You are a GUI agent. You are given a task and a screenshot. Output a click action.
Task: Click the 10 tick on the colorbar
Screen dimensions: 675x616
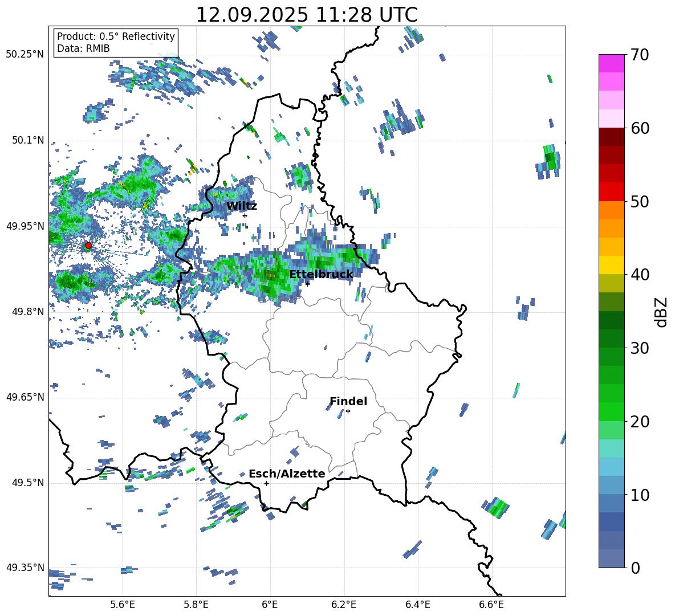[640, 495]
